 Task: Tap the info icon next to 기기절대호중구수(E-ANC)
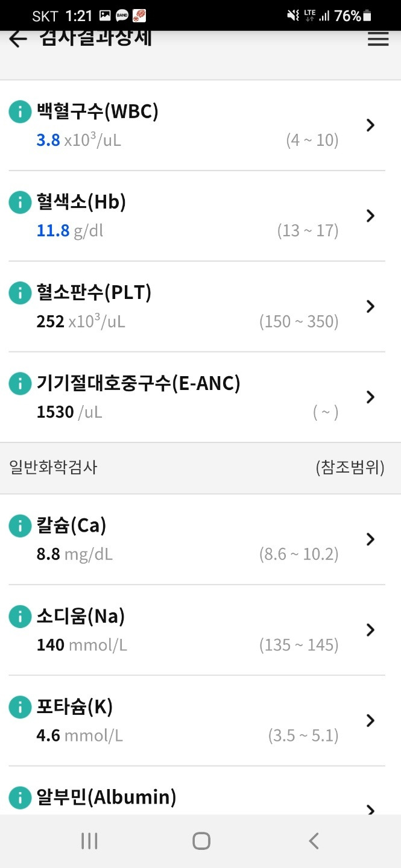(20, 383)
